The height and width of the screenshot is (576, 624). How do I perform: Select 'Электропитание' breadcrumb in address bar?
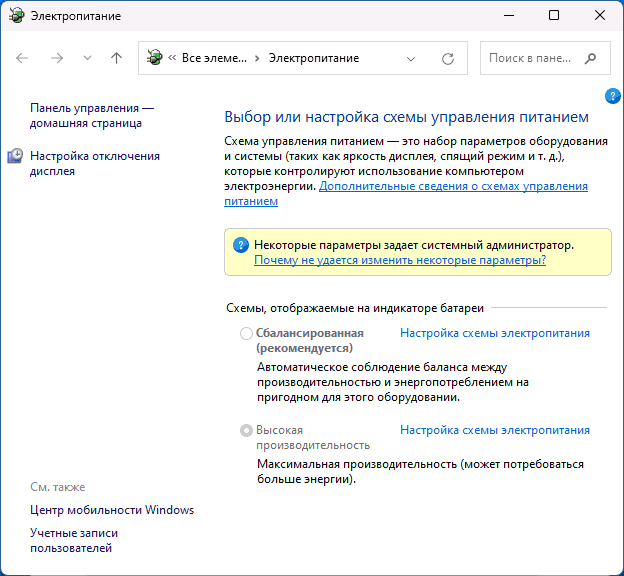[x=314, y=58]
